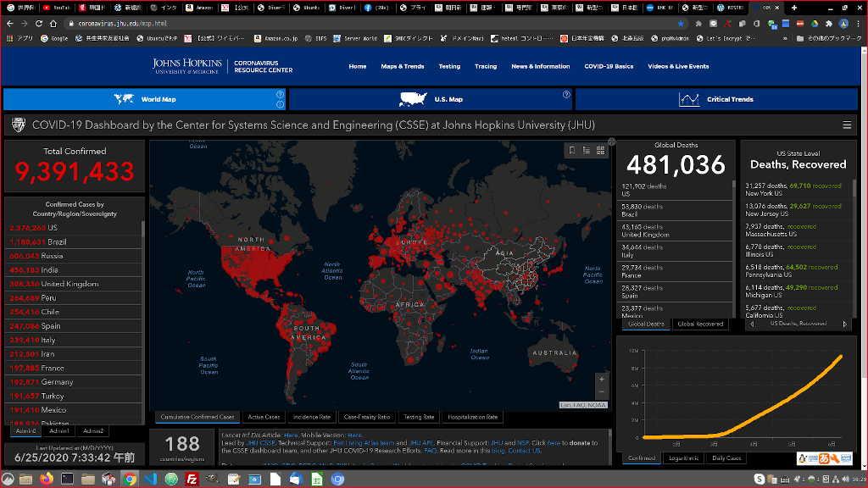Open the terminal from the taskbar
This screenshot has width=868, height=488.
(67, 479)
